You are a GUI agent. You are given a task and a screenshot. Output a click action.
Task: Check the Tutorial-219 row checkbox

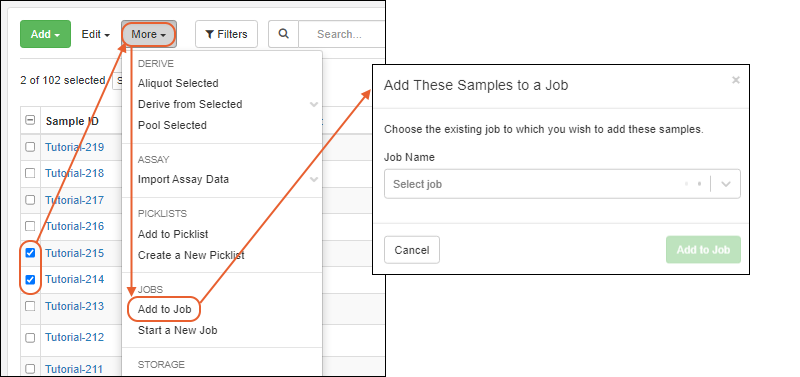click(30, 147)
